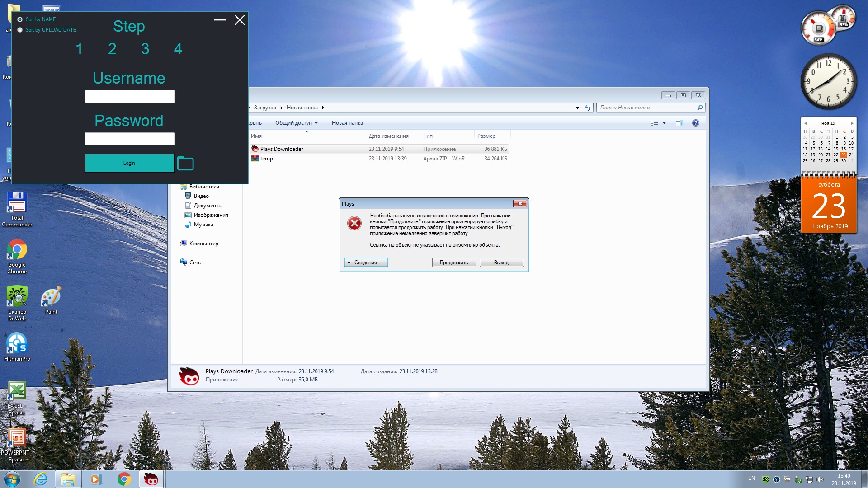The height and width of the screenshot is (488, 868).
Task: Select the temp ZIP archive file
Action: point(267,159)
